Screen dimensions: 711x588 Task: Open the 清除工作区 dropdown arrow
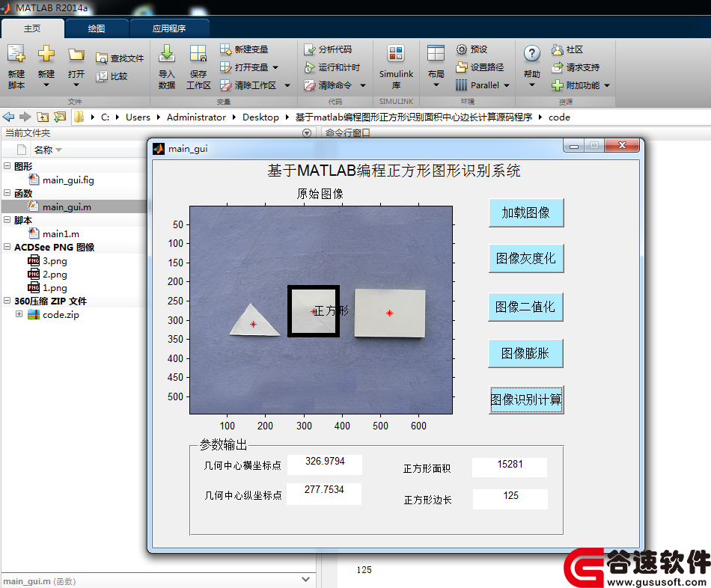click(287, 85)
